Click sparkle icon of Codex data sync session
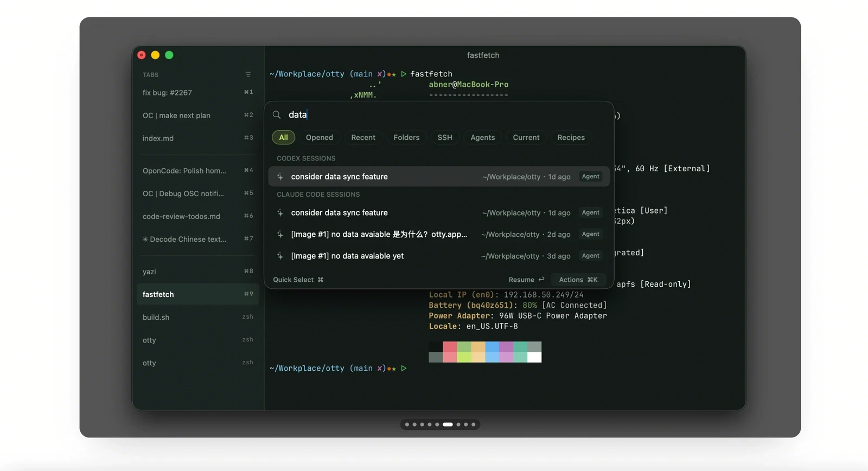The width and height of the screenshot is (868, 471). (280, 177)
